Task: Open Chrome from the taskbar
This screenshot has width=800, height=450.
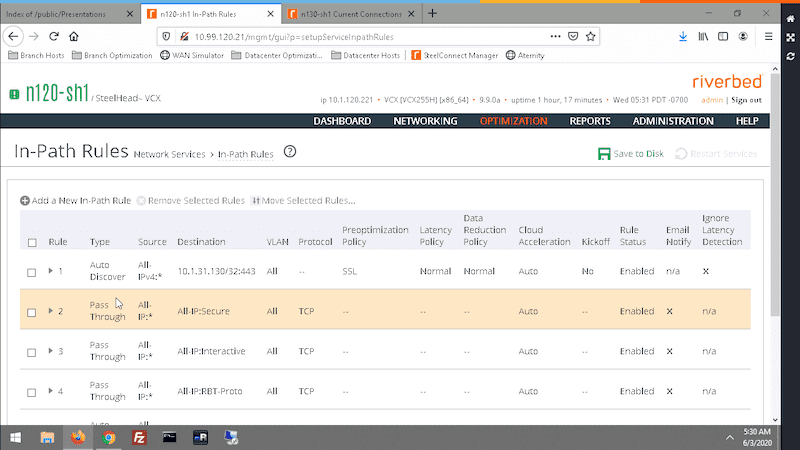Action: click(109, 438)
